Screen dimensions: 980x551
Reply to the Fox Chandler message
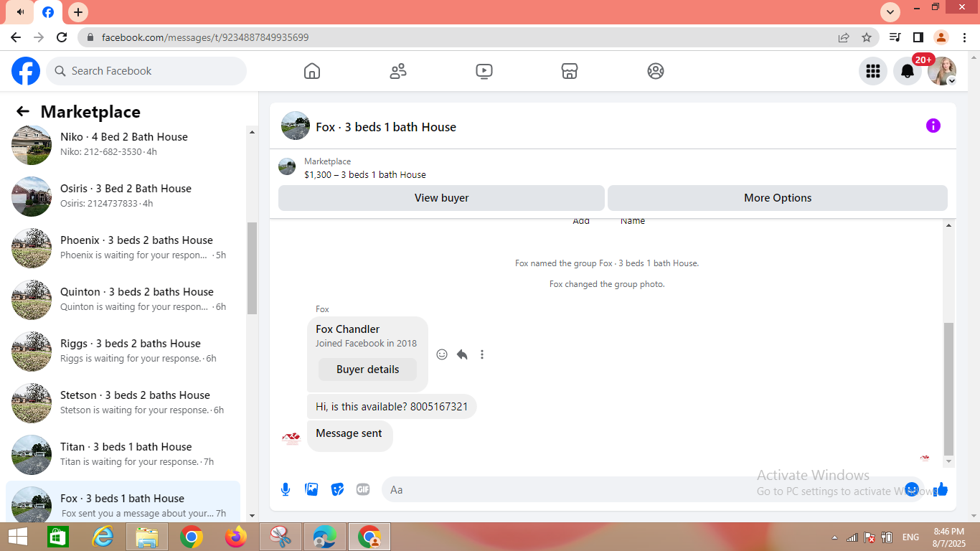(462, 354)
